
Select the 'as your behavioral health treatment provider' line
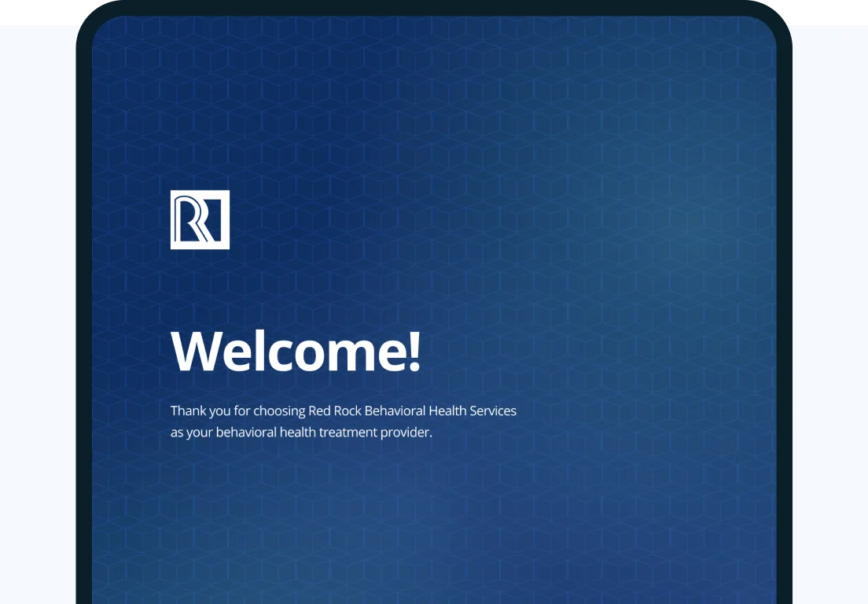[x=301, y=433]
